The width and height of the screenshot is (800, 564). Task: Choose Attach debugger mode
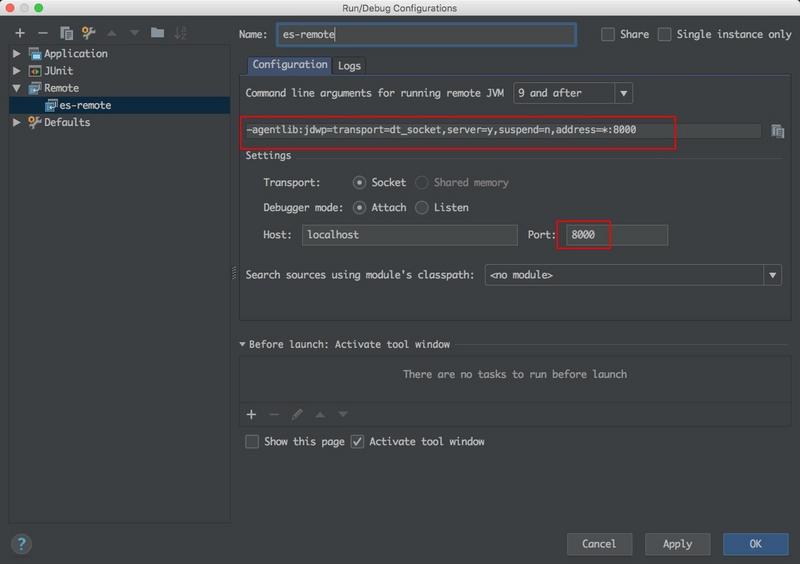359,208
